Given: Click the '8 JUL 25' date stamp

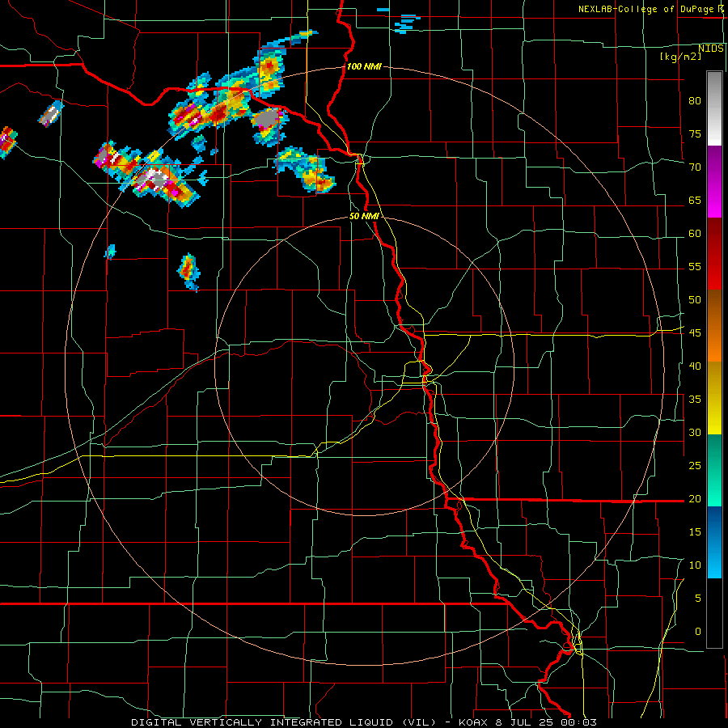Looking at the screenshot, I should 525,722.
